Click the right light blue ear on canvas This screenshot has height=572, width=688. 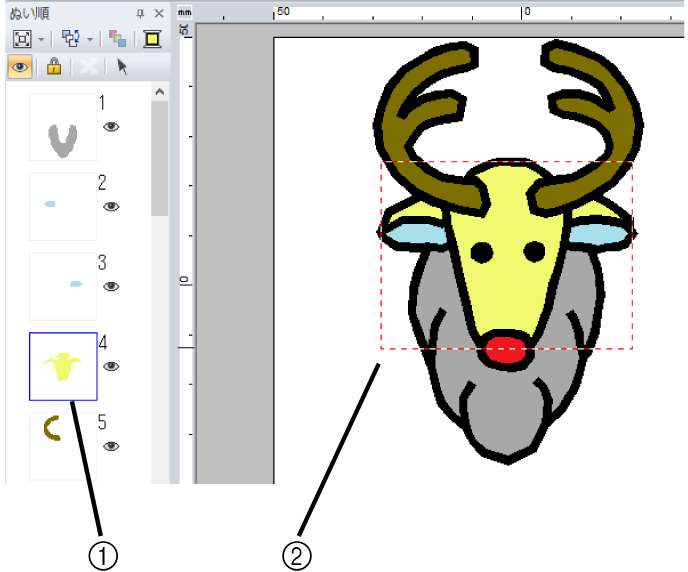(x=599, y=234)
